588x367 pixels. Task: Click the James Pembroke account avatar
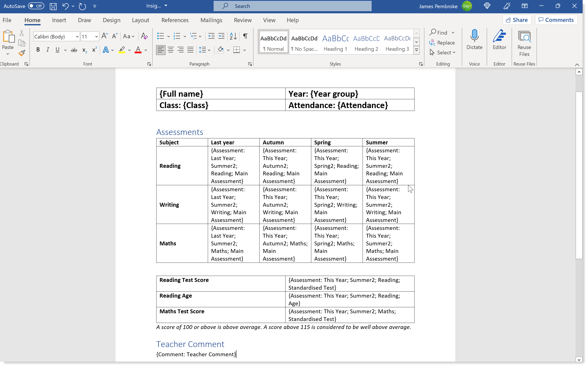click(467, 6)
